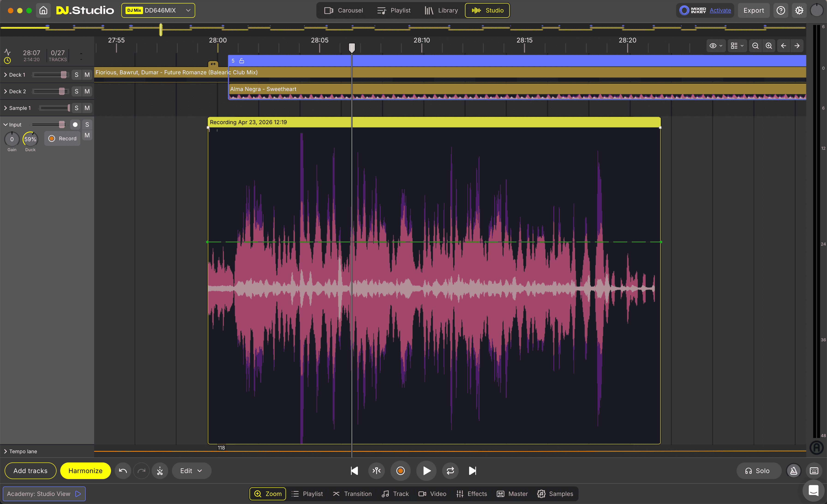Open the Transition bottom tab
Screen dimensions: 827x504
(x=352, y=494)
